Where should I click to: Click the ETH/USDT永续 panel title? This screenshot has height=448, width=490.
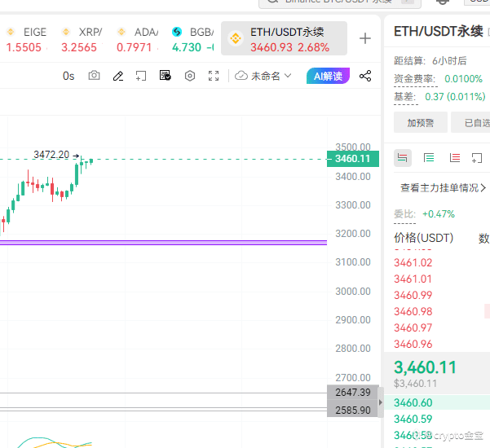[438, 32]
